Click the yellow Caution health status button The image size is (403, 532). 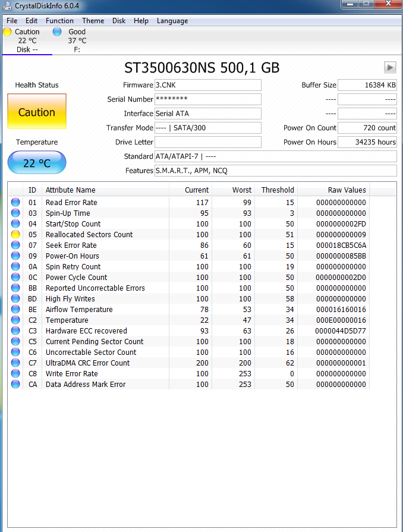pos(37,111)
